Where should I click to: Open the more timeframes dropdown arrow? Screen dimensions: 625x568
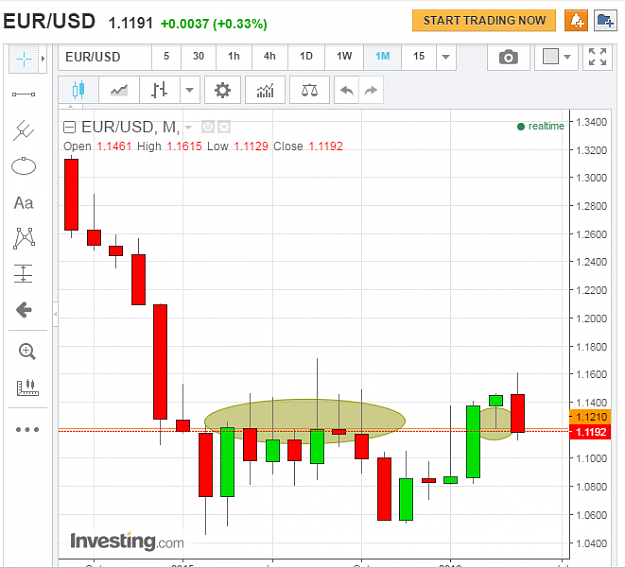(446, 57)
